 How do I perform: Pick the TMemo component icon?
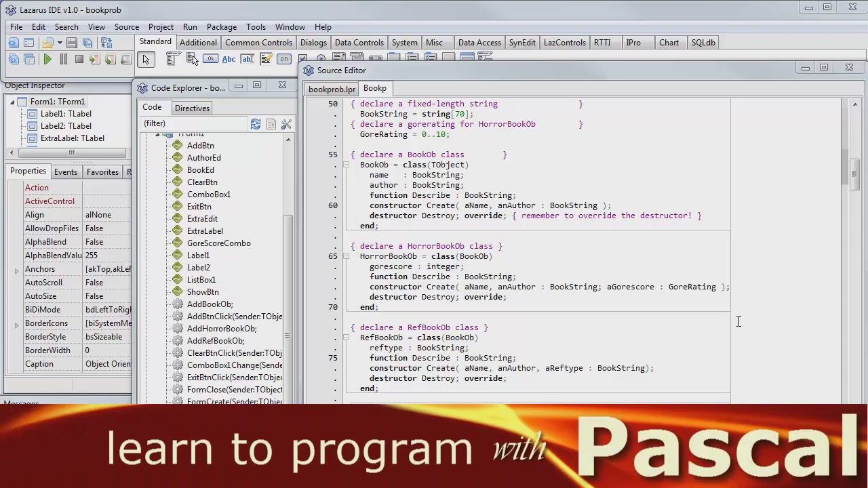[x=266, y=60]
